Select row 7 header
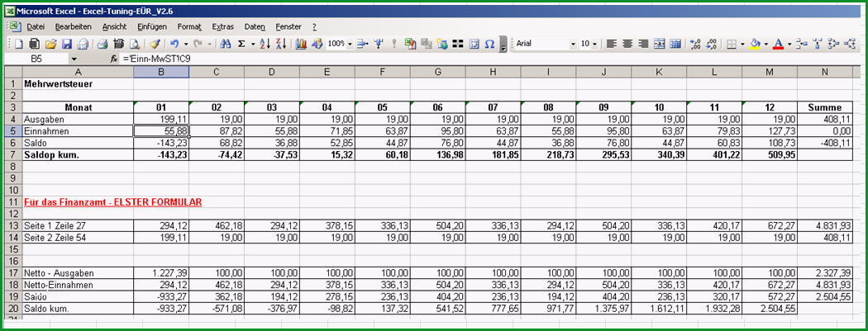868x331 pixels. pyautogui.click(x=13, y=155)
